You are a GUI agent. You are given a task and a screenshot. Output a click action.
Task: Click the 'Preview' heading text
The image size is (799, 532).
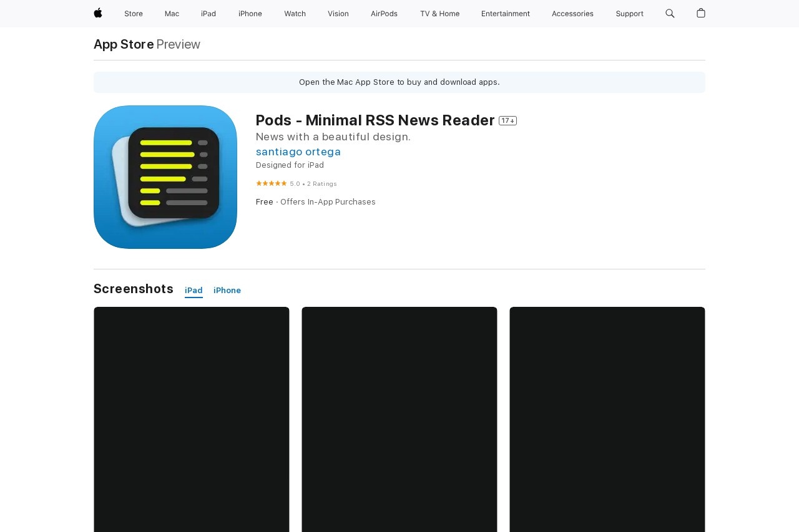[179, 44]
